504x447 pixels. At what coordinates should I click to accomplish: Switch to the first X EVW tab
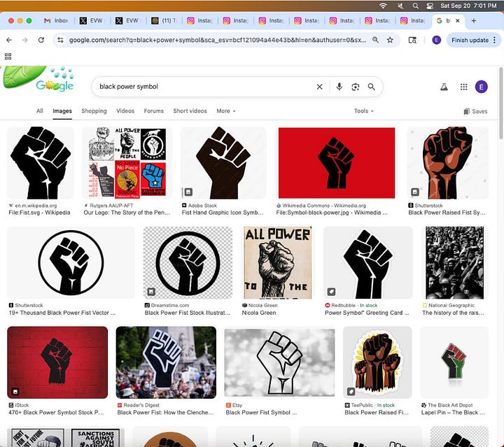pyautogui.click(x=92, y=20)
